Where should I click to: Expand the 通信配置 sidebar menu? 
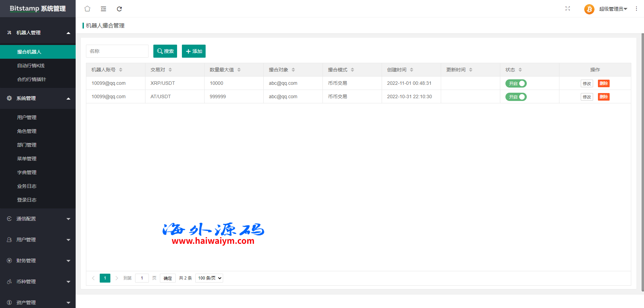(x=38, y=219)
